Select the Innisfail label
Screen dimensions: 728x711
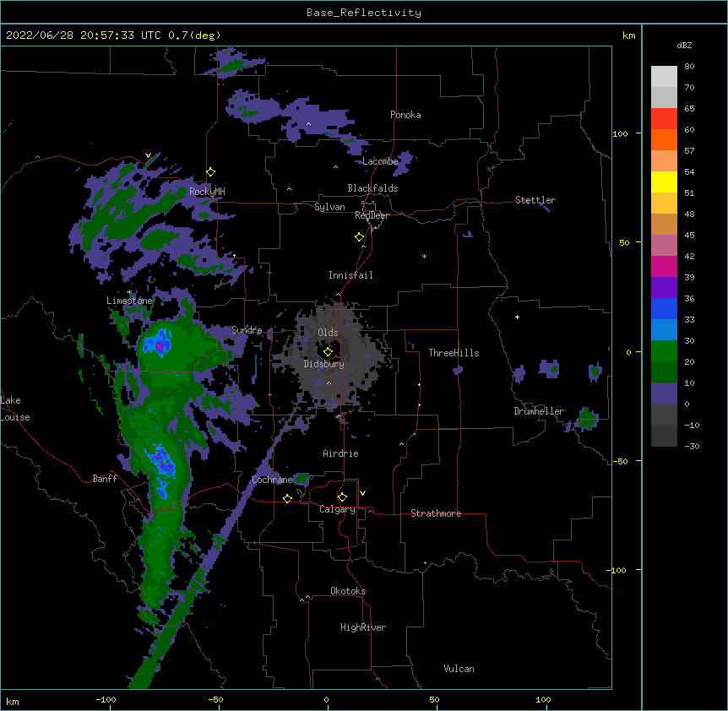350,275
